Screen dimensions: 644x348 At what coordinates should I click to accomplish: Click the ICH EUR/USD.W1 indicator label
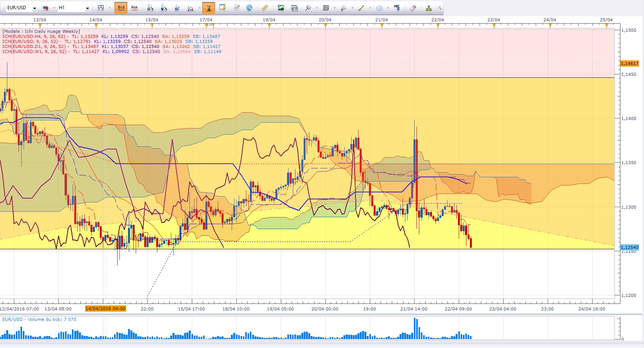point(35,51)
